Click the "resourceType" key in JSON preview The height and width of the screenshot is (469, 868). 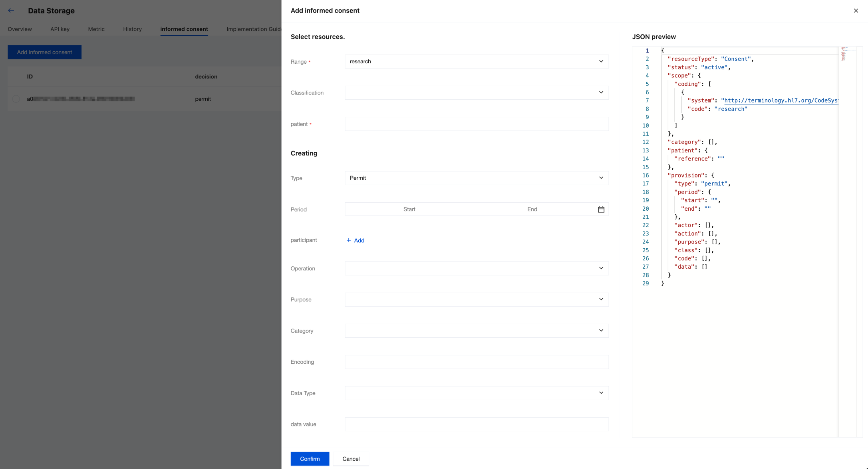[x=691, y=59]
